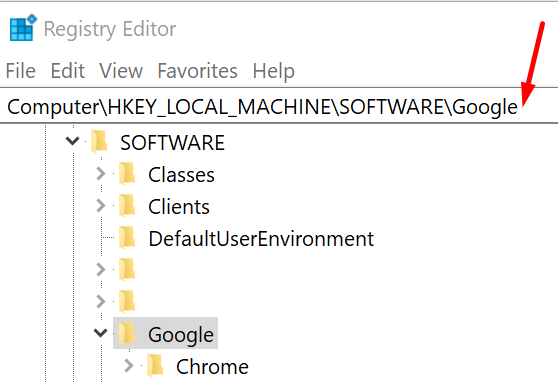Select the DefaultUserEnvironment key label
This screenshot has height=382, width=558.
click(x=261, y=239)
